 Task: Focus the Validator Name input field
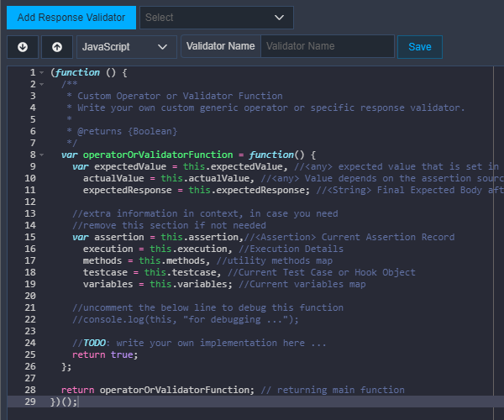coord(328,46)
